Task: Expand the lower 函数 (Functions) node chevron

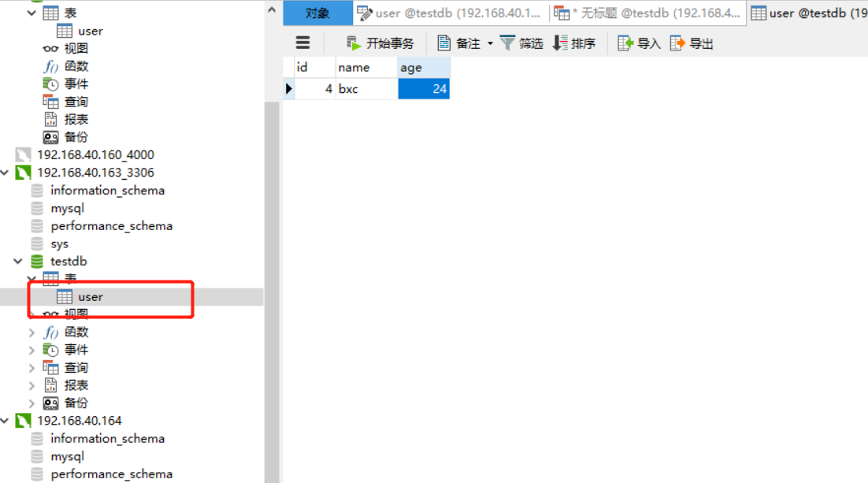Action: pos(32,333)
